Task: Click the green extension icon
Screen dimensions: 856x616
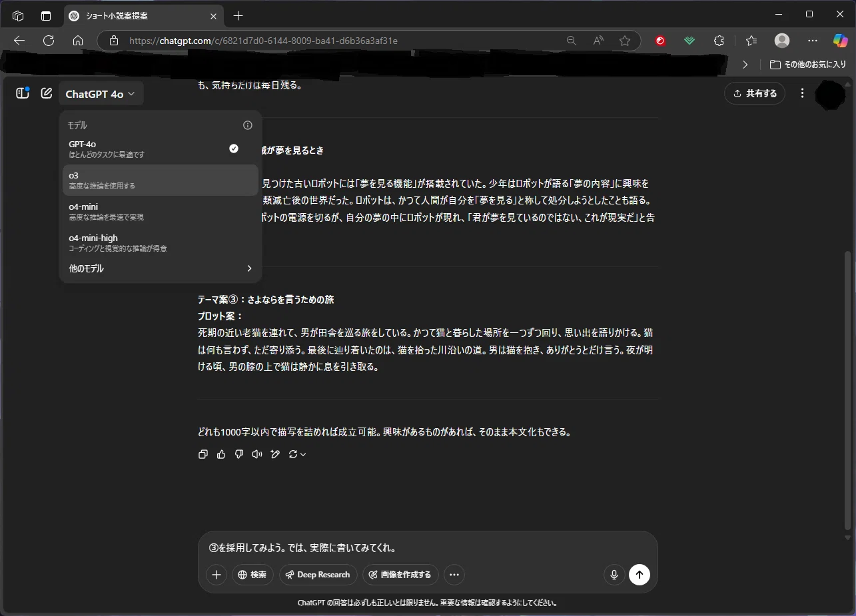Action: tap(689, 41)
